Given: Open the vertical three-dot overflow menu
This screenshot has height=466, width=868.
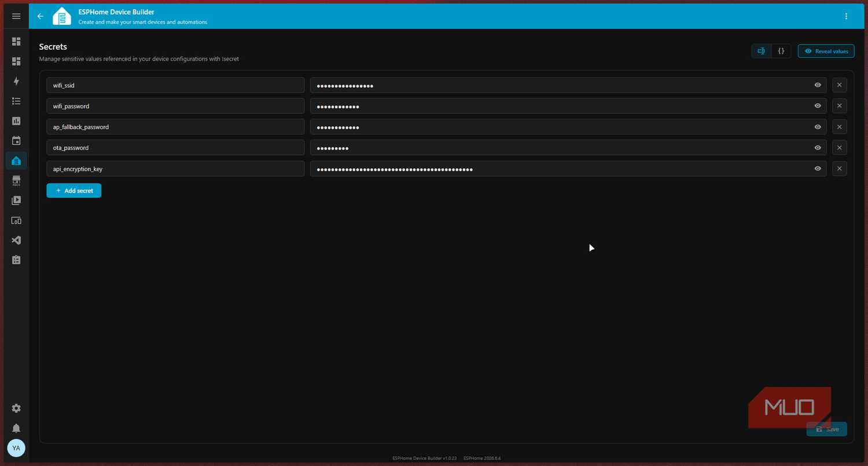Looking at the screenshot, I should [x=847, y=16].
